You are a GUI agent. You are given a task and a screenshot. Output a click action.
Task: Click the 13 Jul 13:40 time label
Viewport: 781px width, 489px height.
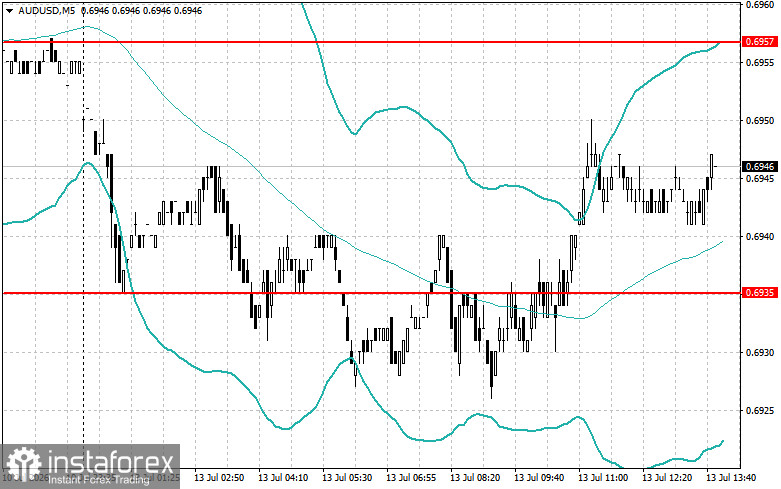(x=731, y=478)
